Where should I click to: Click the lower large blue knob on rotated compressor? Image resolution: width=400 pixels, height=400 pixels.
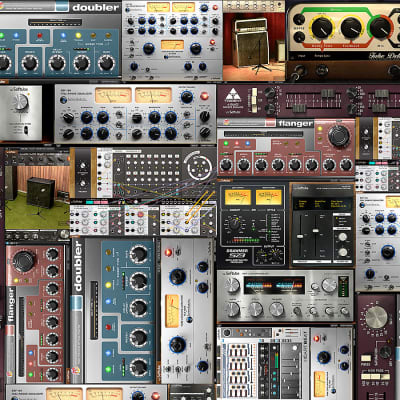coord(177,344)
